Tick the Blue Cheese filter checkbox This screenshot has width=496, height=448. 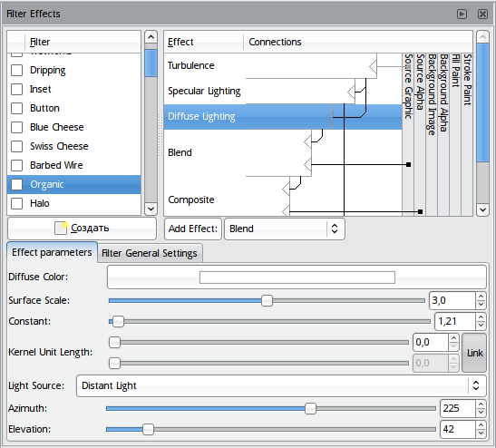point(16,127)
